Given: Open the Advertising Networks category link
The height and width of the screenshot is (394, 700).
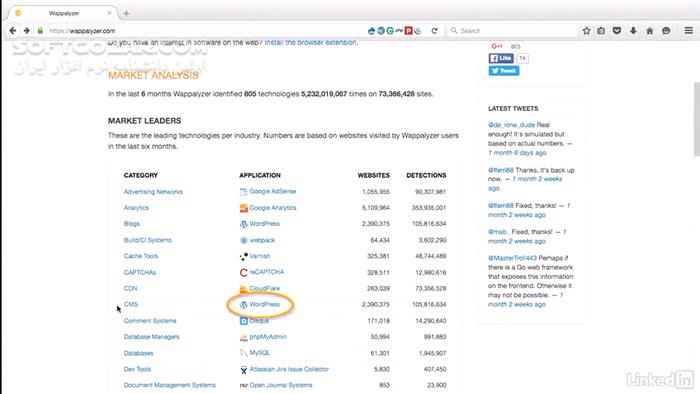Looking at the screenshot, I should [153, 192].
